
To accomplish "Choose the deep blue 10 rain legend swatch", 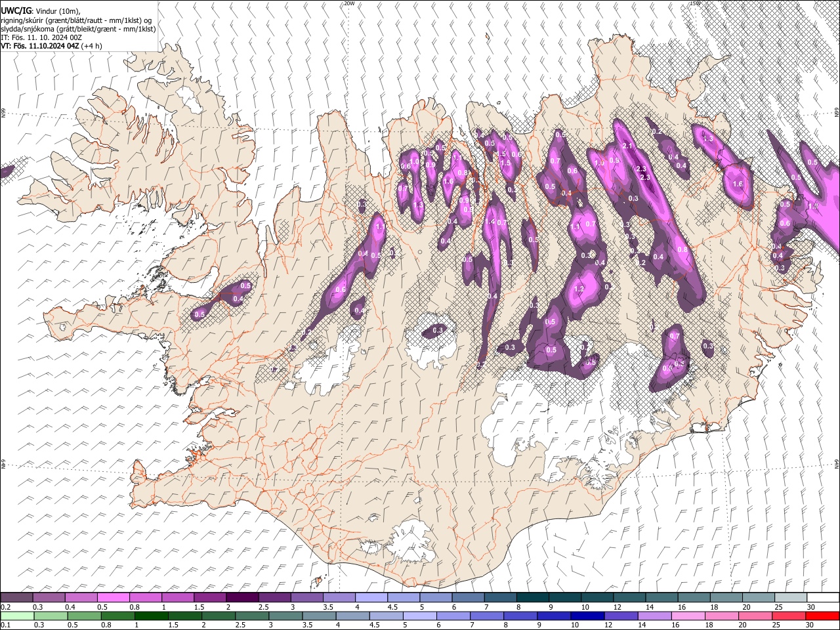I will click(x=588, y=616).
